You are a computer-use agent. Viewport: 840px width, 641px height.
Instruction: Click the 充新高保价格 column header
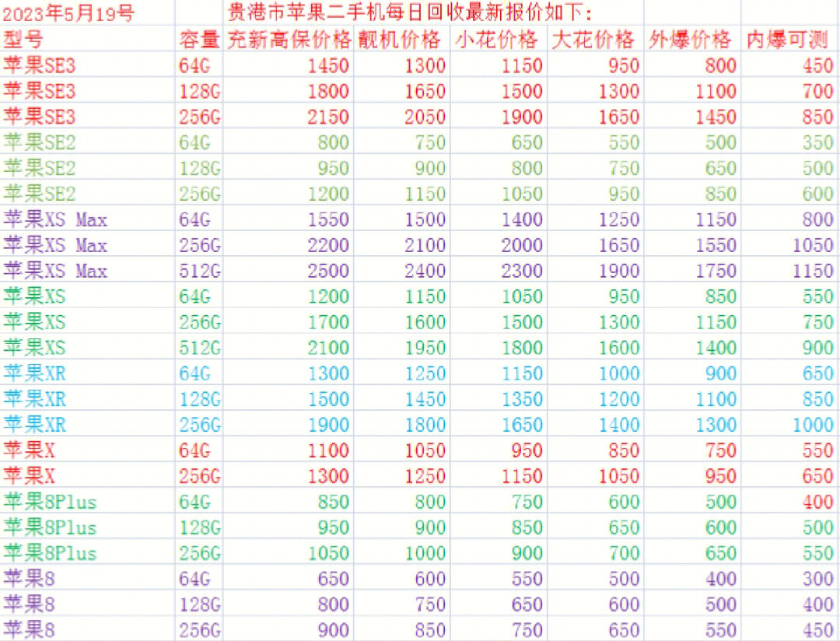tap(289, 39)
